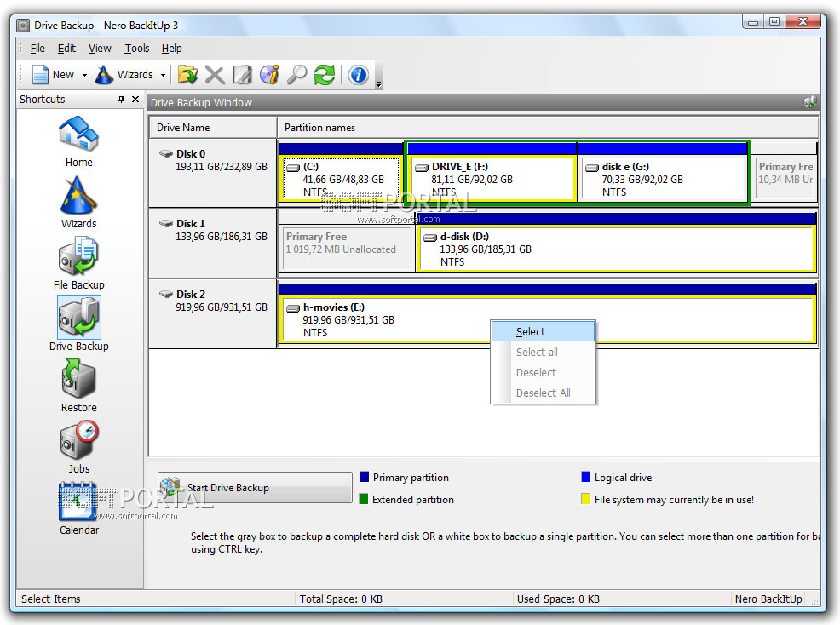Click the disc info toolbar icon

click(x=269, y=75)
